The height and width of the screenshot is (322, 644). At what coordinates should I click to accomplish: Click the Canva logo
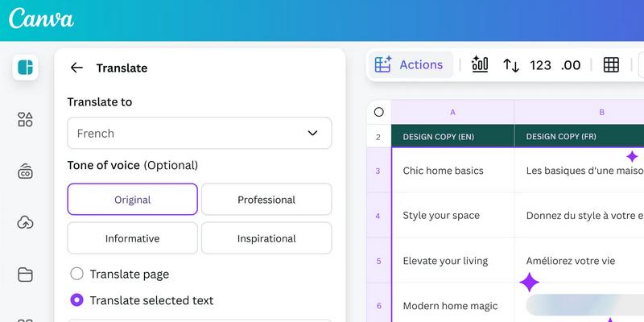(x=41, y=19)
